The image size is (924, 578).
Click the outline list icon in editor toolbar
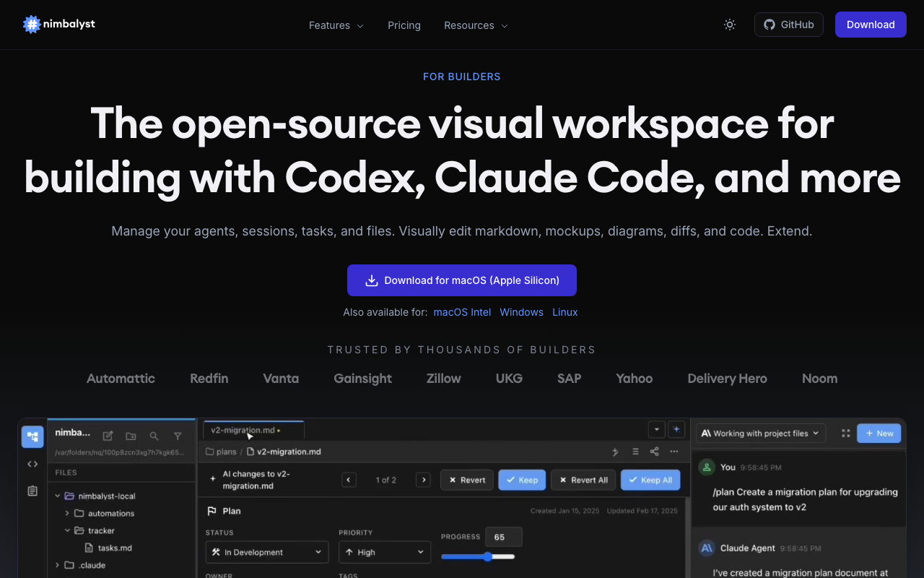pyautogui.click(x=635, y=452)
